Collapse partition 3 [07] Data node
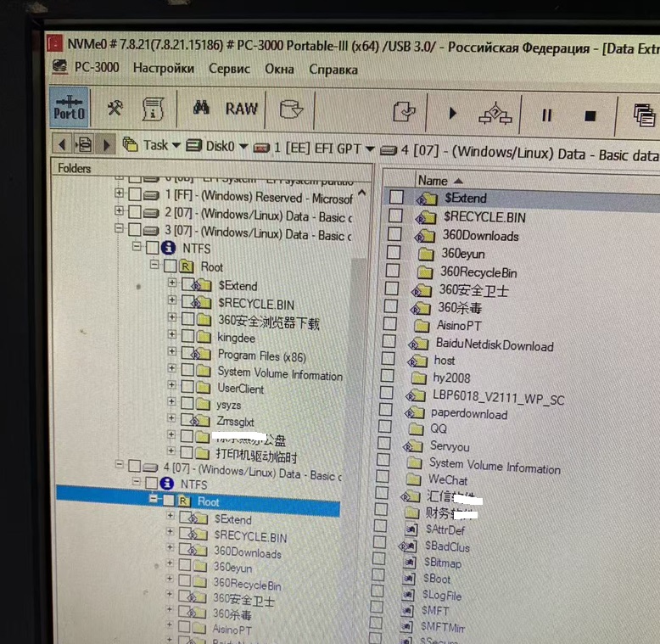Screen dimensions: 660x644 coord(119,228)
